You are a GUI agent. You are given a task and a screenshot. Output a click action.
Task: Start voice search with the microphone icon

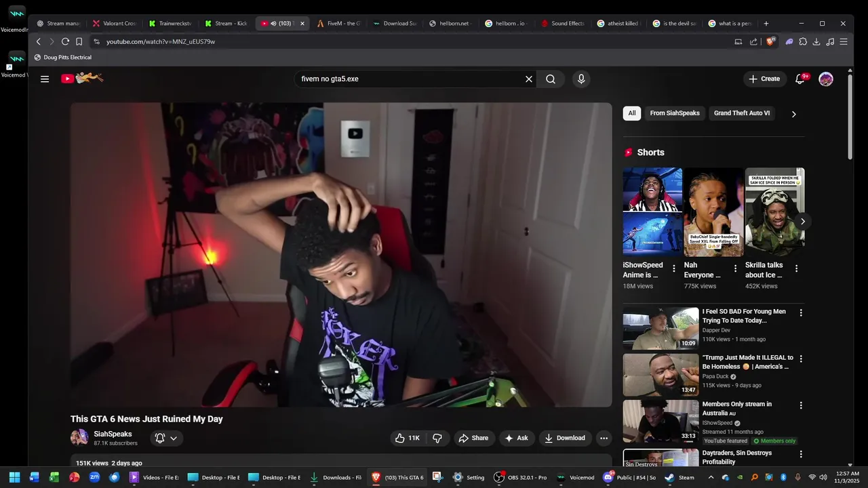pos(581,79)
